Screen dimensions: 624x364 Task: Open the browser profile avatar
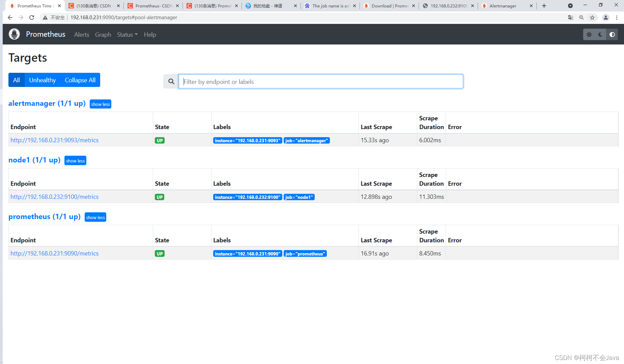606,18
